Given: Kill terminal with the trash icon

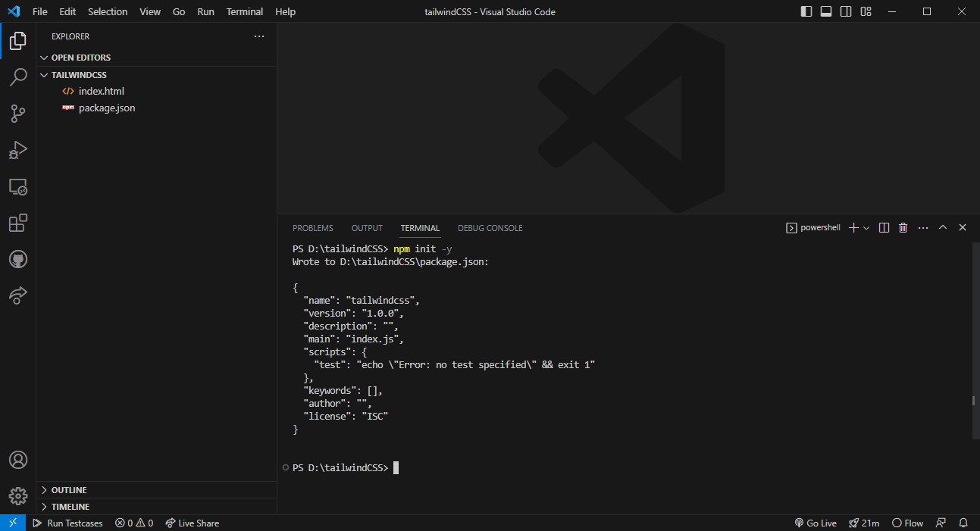Looking at the screenshot, I should point(903,228).
